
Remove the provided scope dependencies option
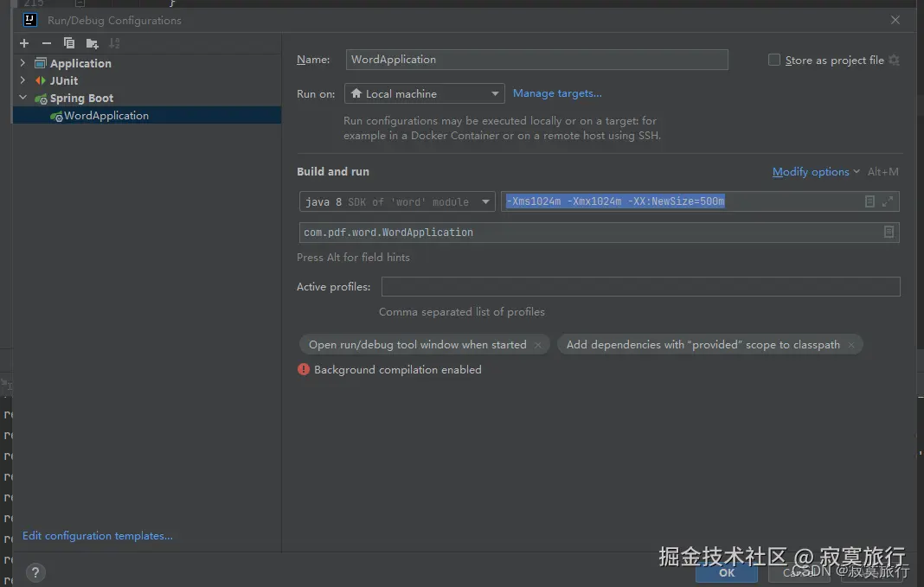click(x=851, y=345)
